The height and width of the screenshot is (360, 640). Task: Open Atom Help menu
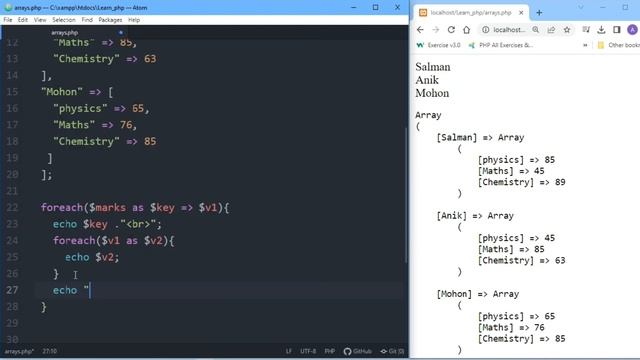tap(134, 20)
